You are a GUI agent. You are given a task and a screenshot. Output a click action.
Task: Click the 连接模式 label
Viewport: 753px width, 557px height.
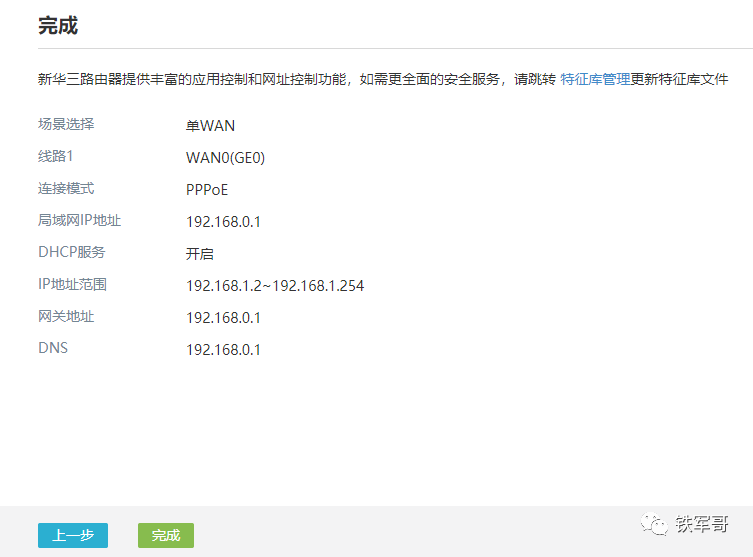pos(66,188)
